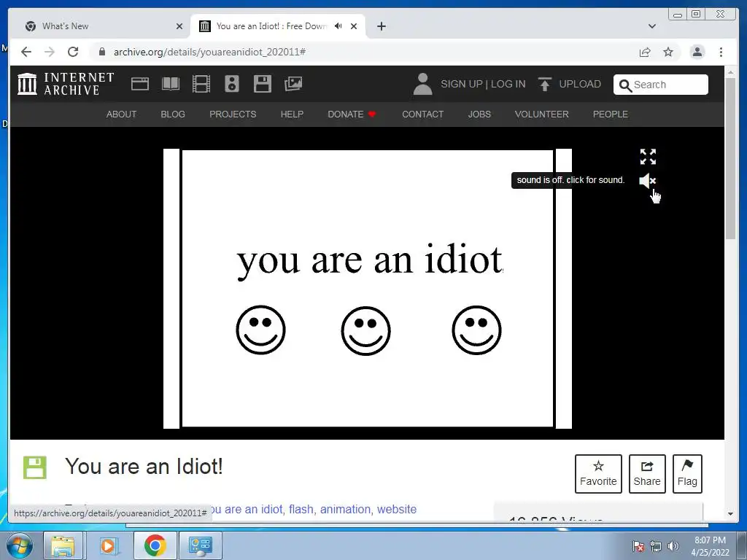Open the Chrome three-dot menu
The height and width of the screenshot is (560, 747).
[721, 52]
